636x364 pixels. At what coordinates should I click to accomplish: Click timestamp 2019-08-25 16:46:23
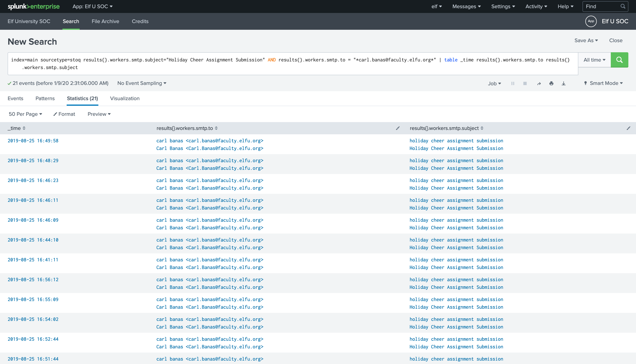click(33, 180)
